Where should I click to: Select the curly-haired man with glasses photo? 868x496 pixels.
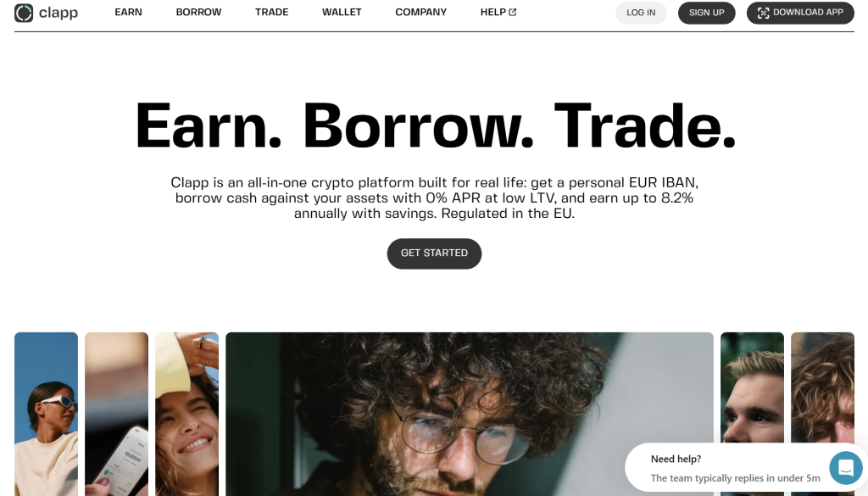tap(470, 414)
